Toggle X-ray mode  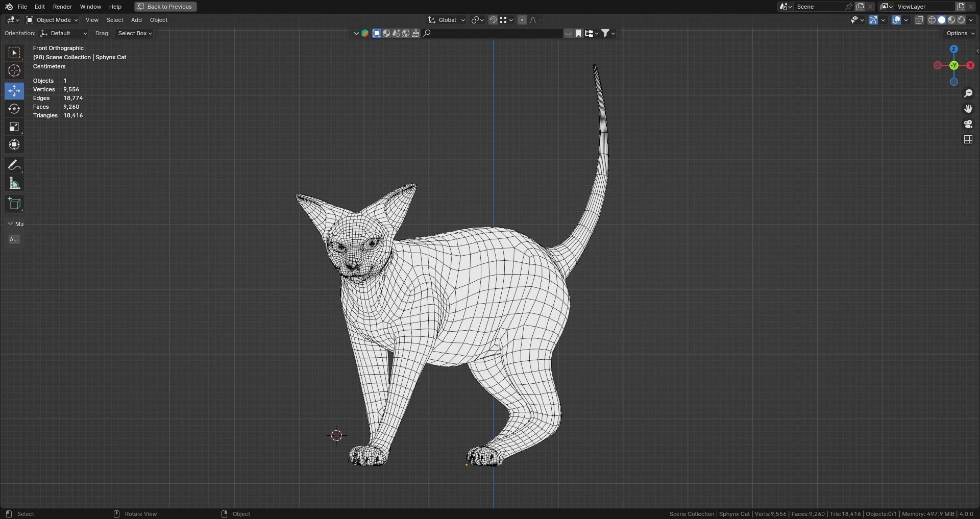coord(919,20)
